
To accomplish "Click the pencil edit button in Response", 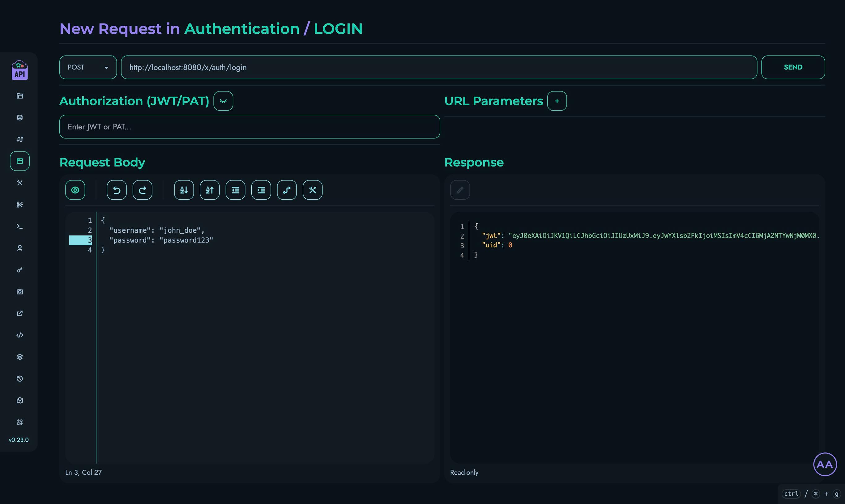I will coord(460,190).
